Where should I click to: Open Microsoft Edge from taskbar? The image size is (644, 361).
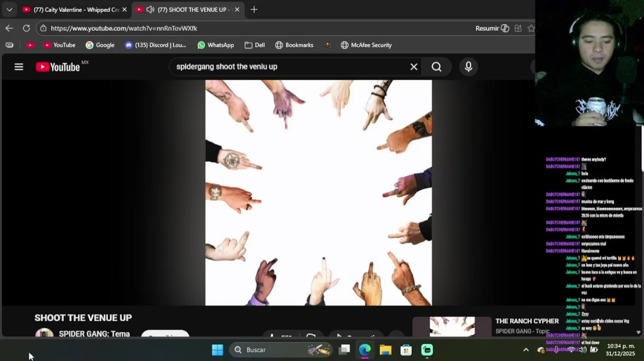[365, 350]
